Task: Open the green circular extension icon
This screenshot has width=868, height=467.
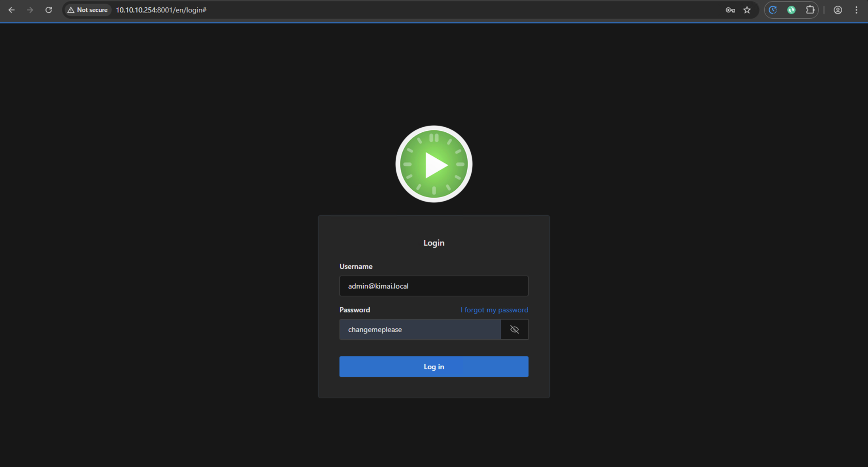Action: point(792,10)
